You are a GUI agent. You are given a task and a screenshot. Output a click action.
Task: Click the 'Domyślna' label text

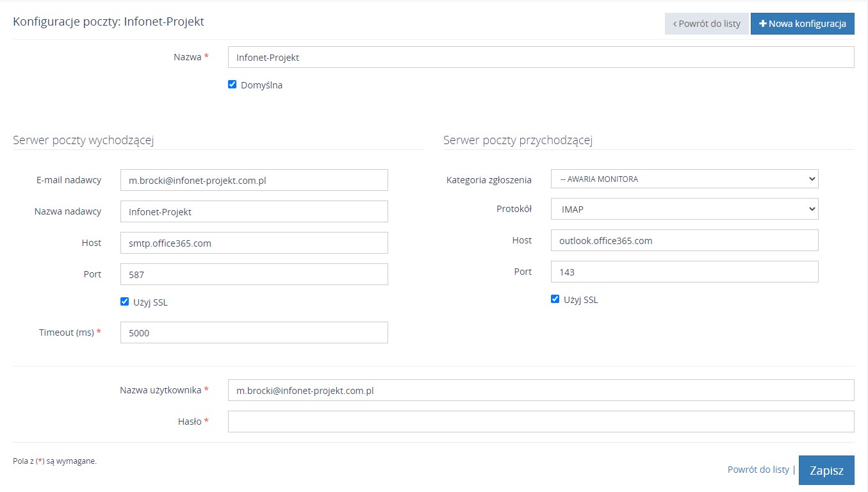pos(261,85)
